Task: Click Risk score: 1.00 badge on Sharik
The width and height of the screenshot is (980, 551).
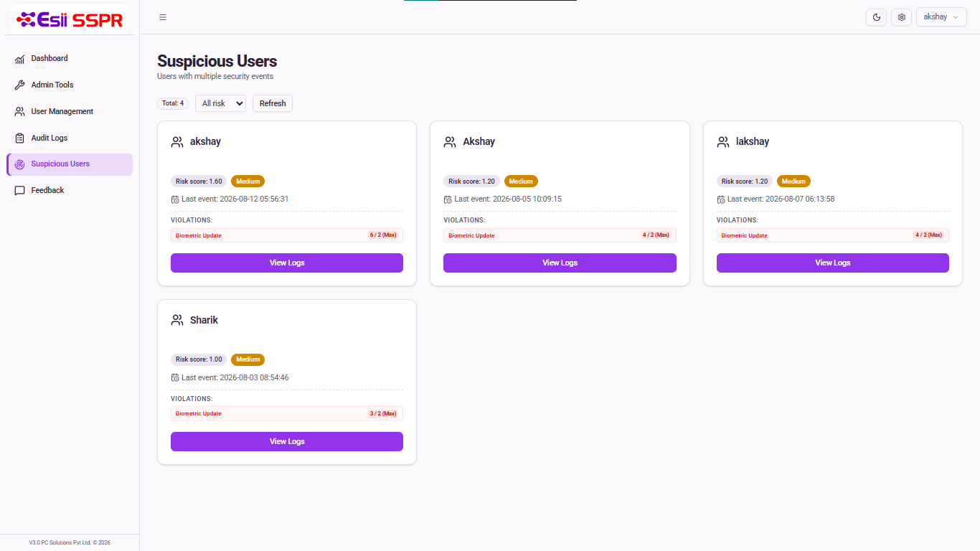Action: 199,359
